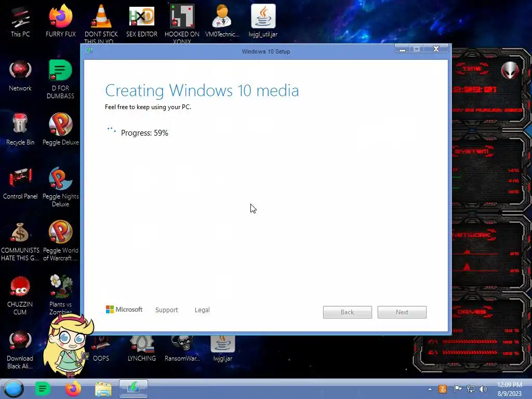
Task: Open the LYNCHING desktop icon
Action: [x=141, y=348]
